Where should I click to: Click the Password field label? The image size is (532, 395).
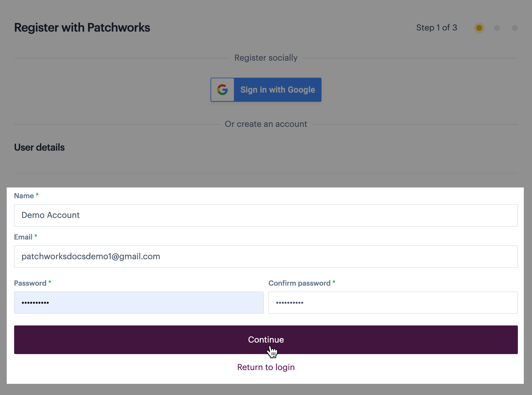tap(30, 283)
